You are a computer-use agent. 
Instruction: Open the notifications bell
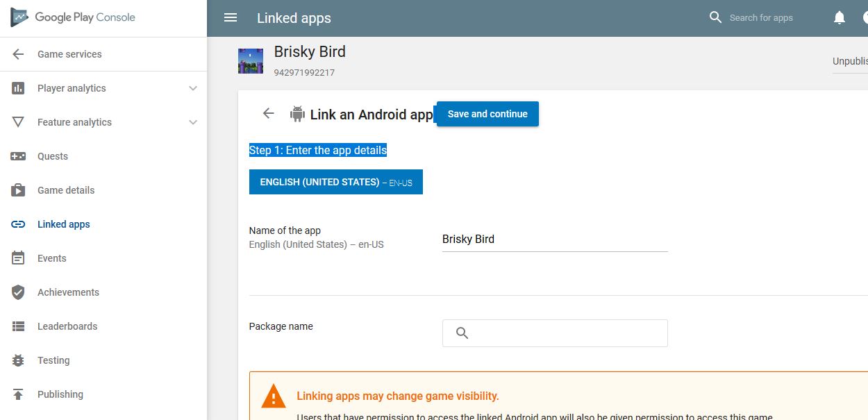coord(840,18)
